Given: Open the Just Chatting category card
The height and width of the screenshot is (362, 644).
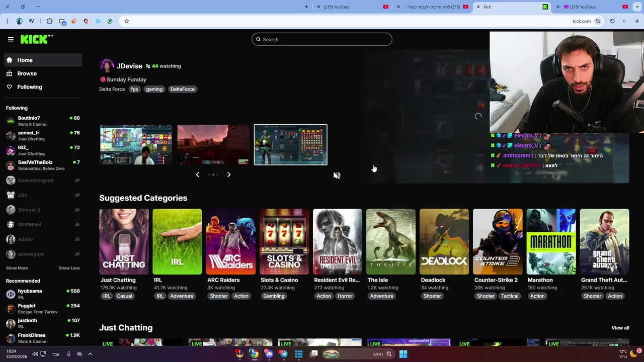Looking at the screenshot, I should tap(124, 242).
